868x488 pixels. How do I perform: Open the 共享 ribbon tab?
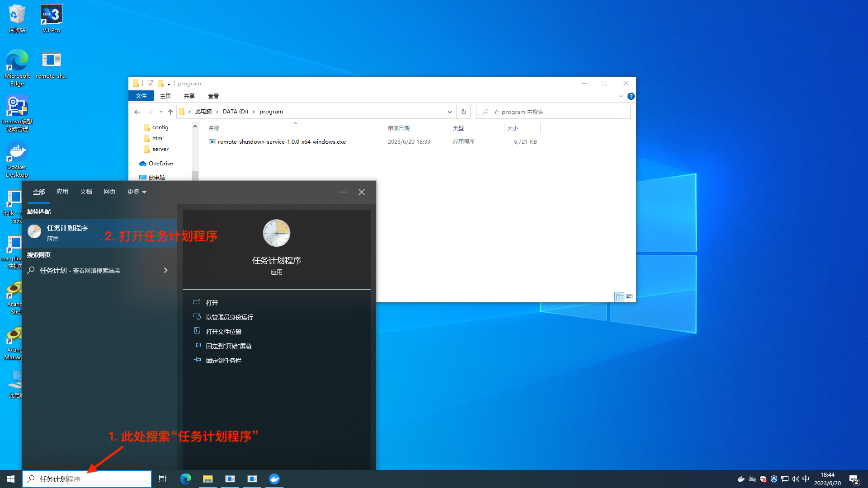pyautogui.click(x=189, y=96)
